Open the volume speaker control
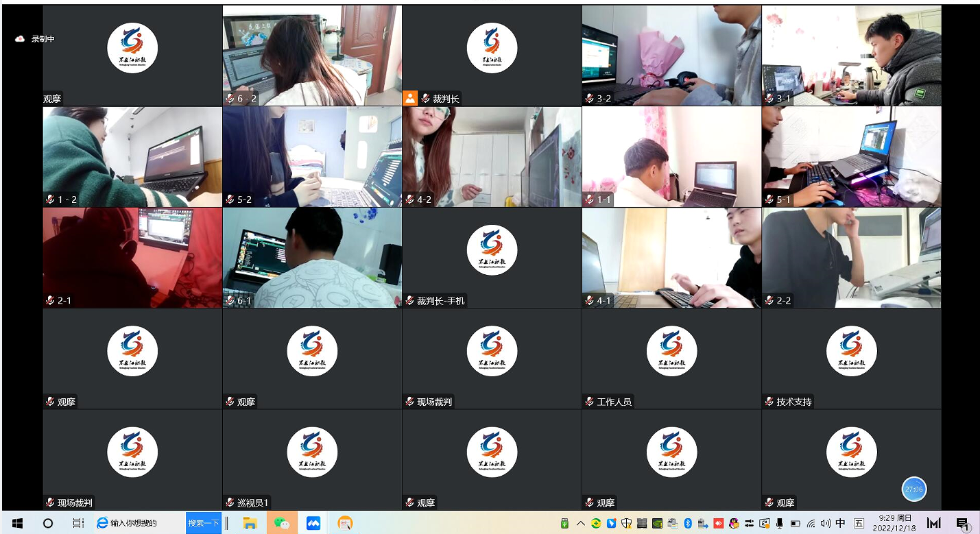This screenshot has width=980, height=534. tap(825, 523)
